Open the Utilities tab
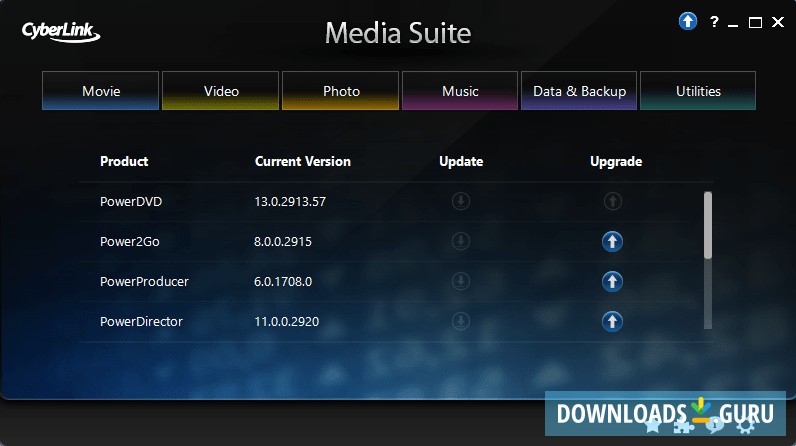Image resolution: width=796 pixels, height=446 pixels. point(698,91)
